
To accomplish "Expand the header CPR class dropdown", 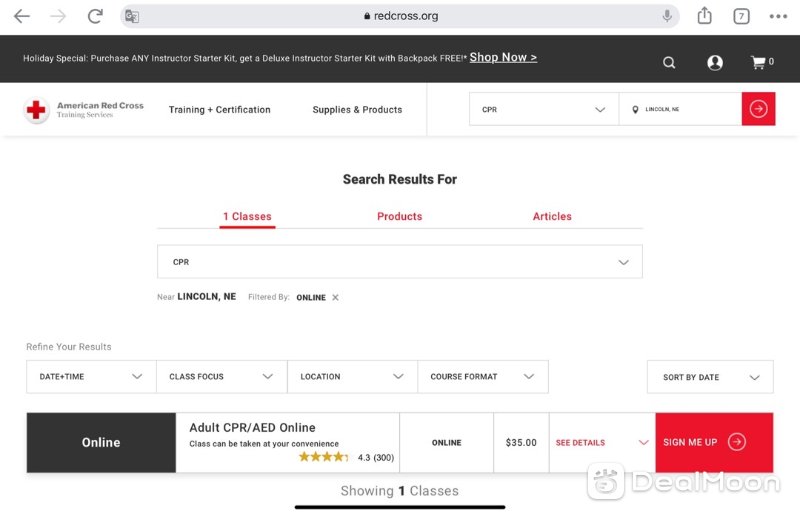I will [544, 109].
